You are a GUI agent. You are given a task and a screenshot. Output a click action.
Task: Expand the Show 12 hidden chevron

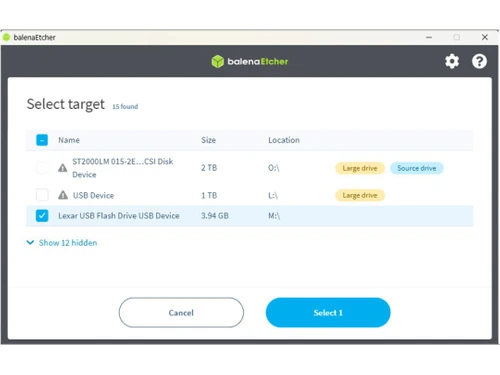(x=30, y=242)
